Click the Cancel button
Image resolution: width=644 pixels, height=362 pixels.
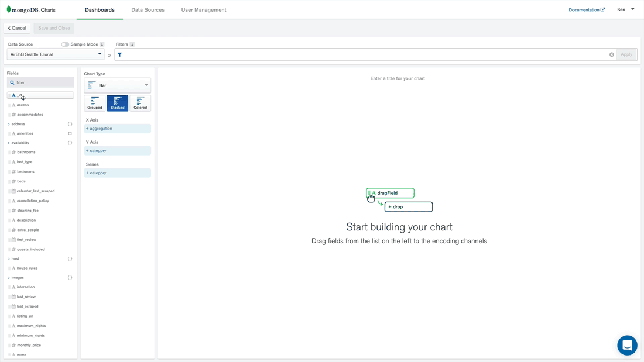(x=17, y=28)
